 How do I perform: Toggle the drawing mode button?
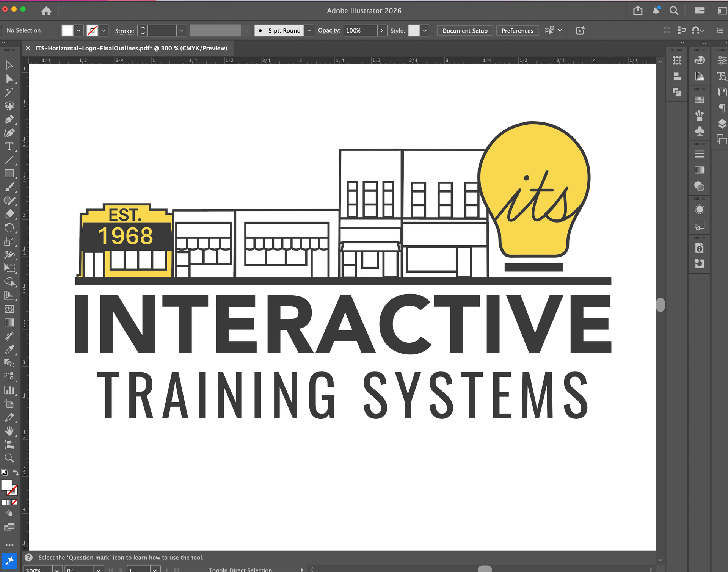coord(9,513)
